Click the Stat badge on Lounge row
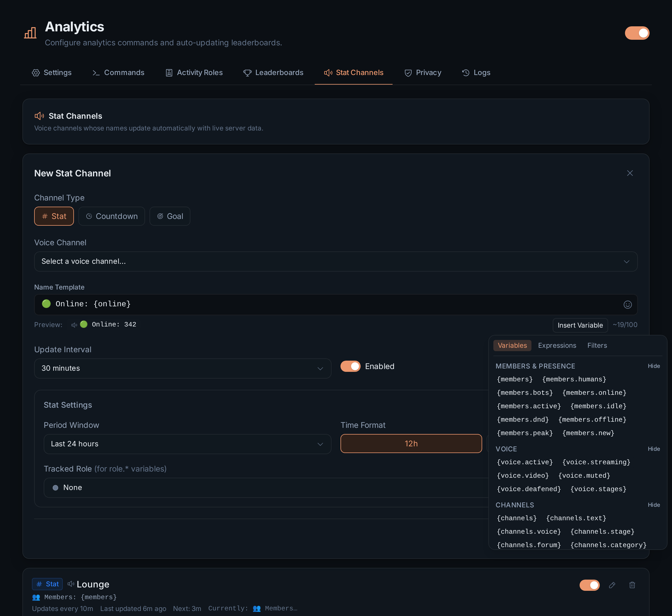This screenshot has width=672, height=616. pos(47,584)
